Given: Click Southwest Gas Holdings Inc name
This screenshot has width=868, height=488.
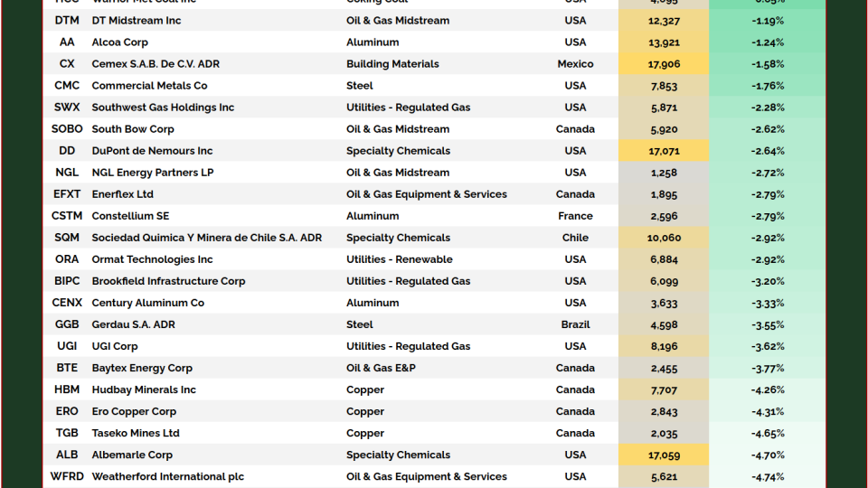Looking at the screenshot, I should [x=163, y=108].
